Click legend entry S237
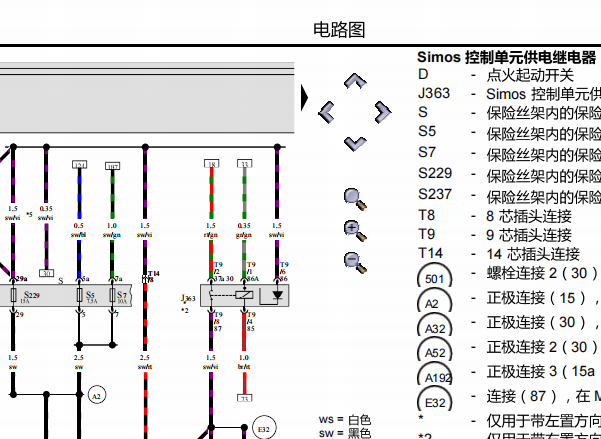Viewport: 601px width, 439px height. (x=509, y=196)
